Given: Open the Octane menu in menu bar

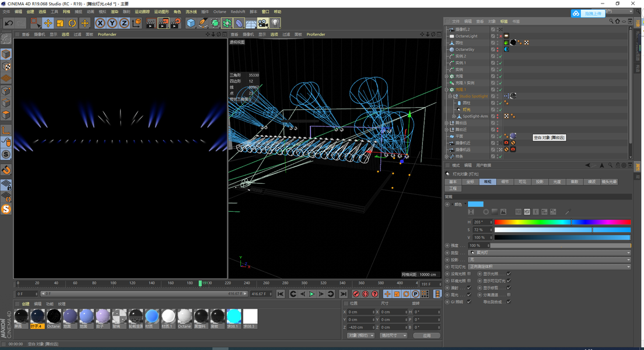Looking at the screenshot, I should click(219, 12).
